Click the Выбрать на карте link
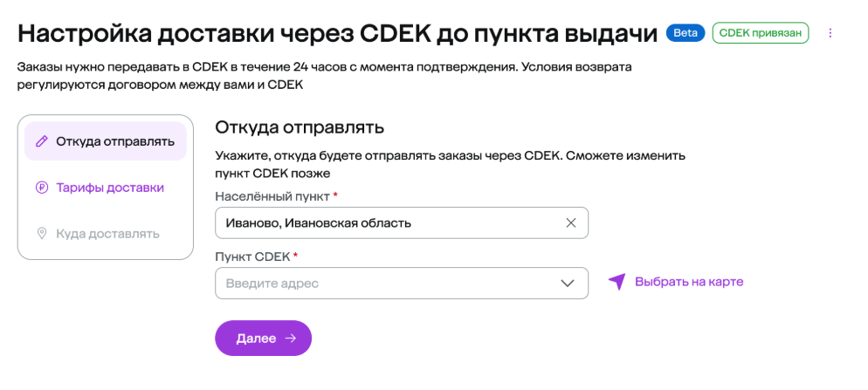Screen dimensions: 868x390 [689, 282]
